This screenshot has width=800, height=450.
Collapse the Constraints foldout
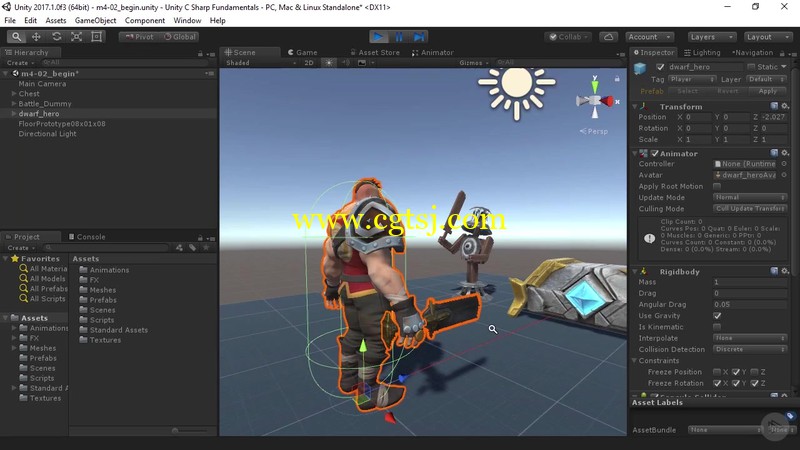click(635, 361)
